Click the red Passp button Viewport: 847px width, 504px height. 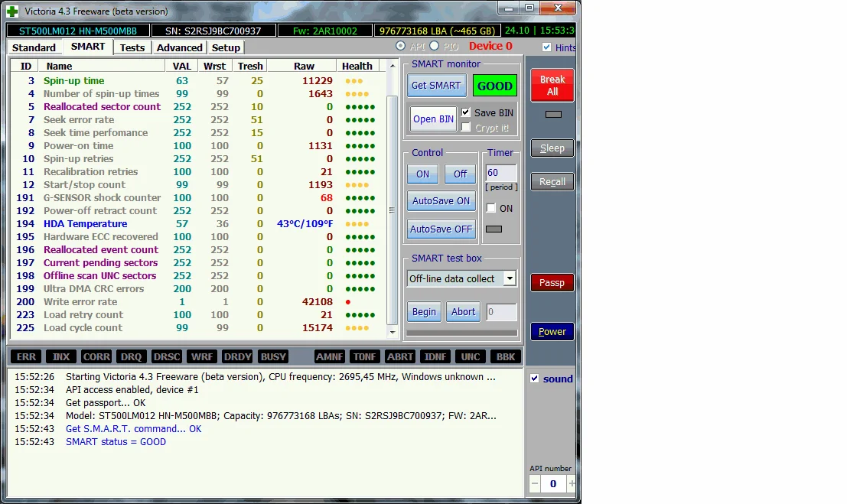(552, 282)
